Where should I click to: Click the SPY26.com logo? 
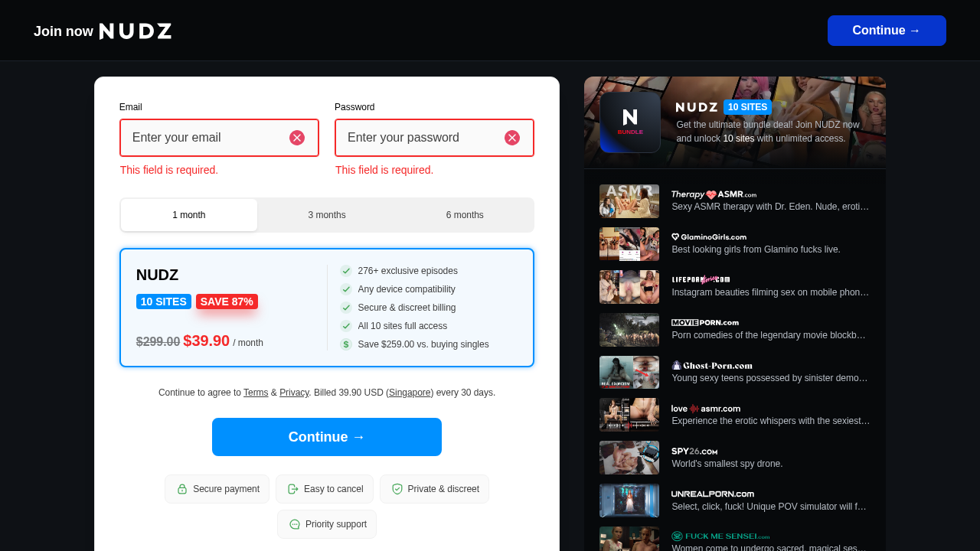pos(694,452)
